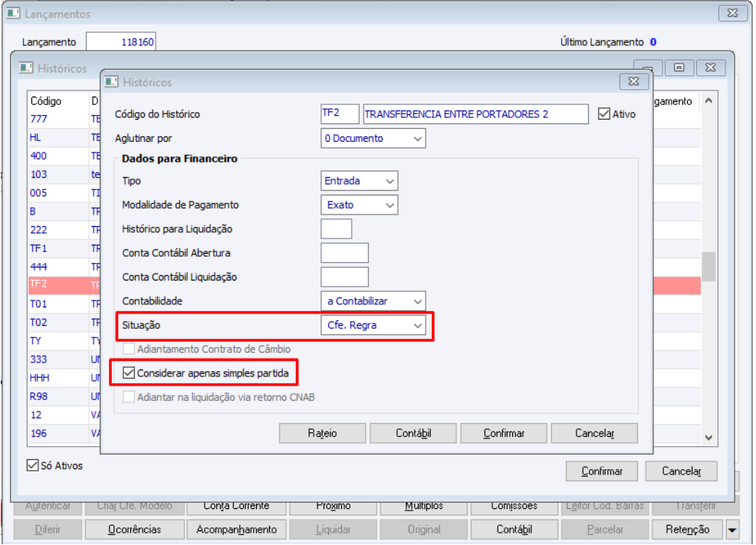Click the Conta Contábil Liquidação field
756x545 pixels.
coord(344,277)
